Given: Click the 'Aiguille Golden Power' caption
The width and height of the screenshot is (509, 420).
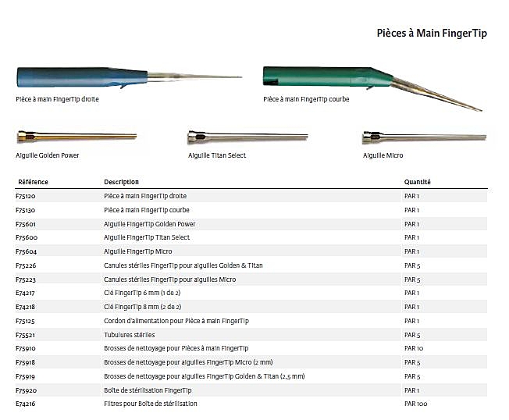Looking at the screenshot, I should coord(47,155).
